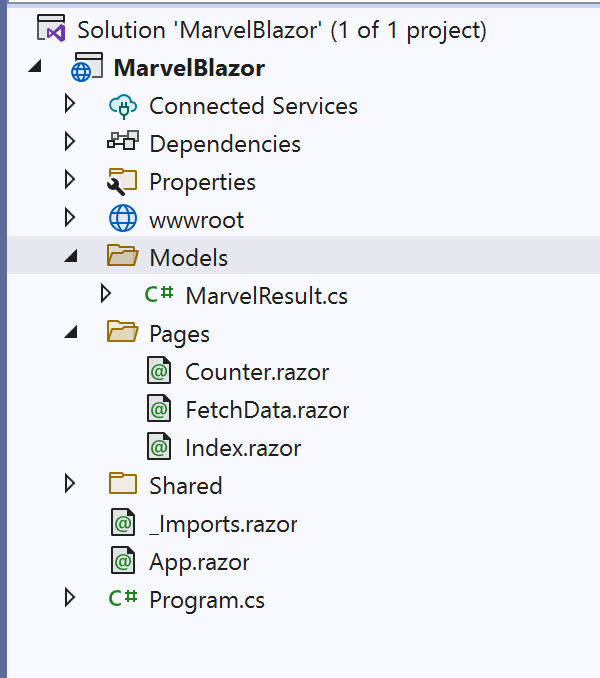Expand the MarvelResult.cs file node

pyautogui.click(x=106, y=295)
